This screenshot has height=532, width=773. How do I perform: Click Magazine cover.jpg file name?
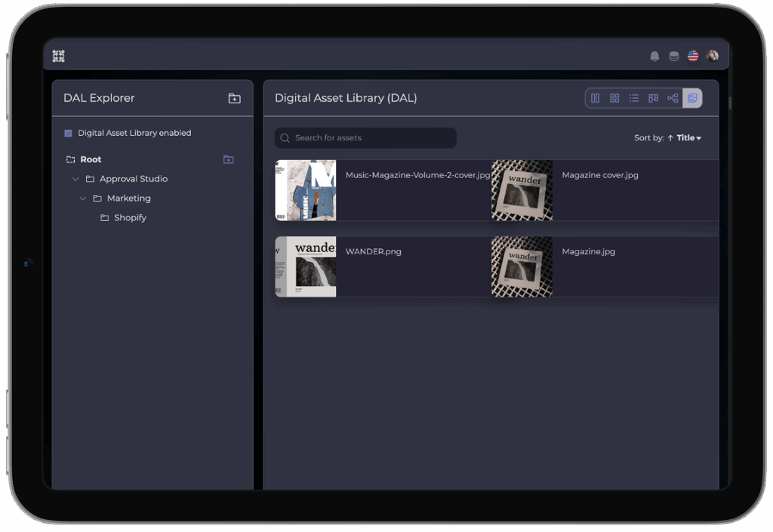pos(600,175)
